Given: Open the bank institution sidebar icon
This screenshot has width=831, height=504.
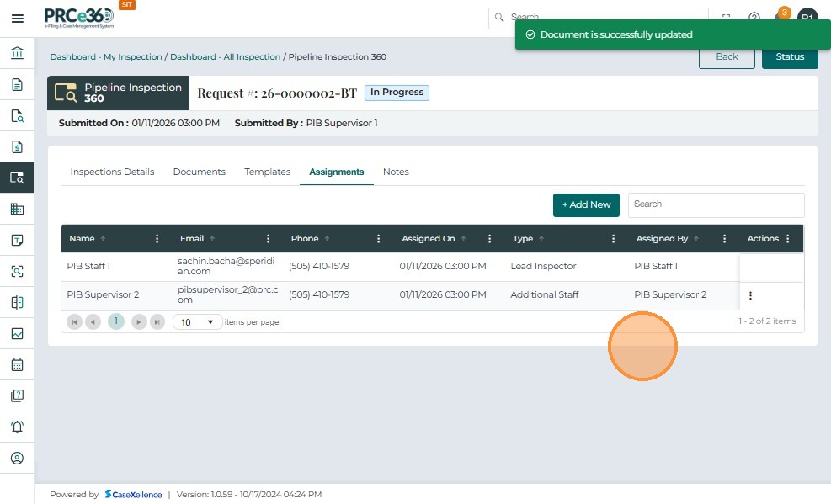Looking at the screenshot, I should click(x=17, y=53).
